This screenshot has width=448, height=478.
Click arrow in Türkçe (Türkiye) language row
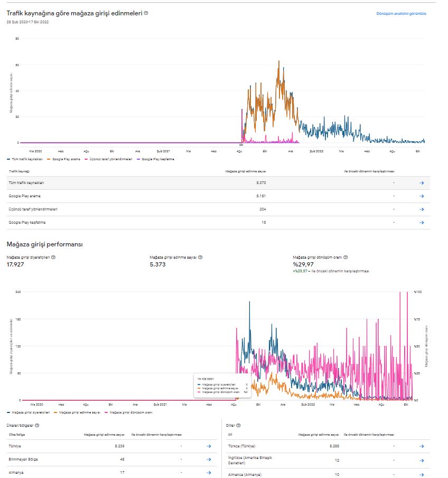point(422,446)
